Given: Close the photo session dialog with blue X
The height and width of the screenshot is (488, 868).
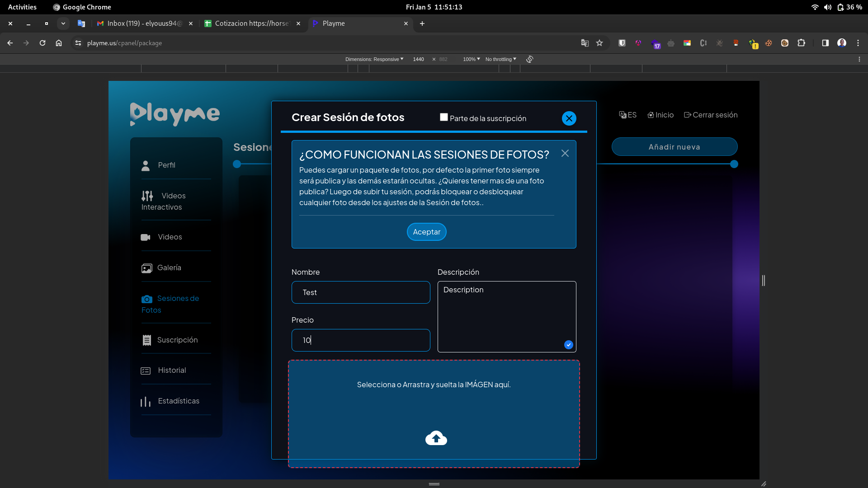Looking at the screenshot, I should 569,118.
